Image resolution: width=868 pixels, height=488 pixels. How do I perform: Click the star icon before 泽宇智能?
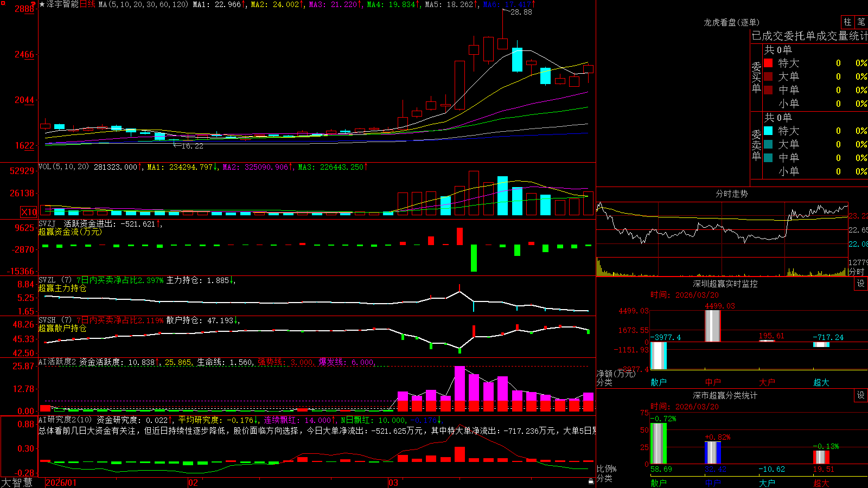(42, 4)
